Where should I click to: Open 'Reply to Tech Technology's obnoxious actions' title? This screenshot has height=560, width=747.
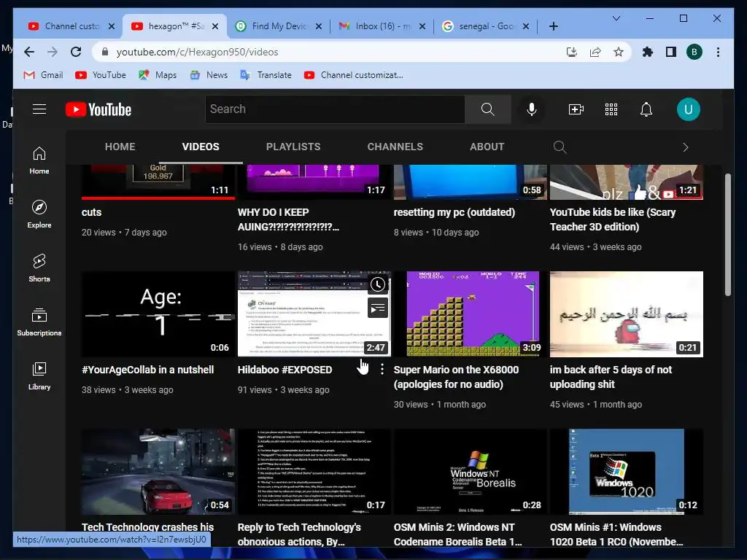(299, 534)
